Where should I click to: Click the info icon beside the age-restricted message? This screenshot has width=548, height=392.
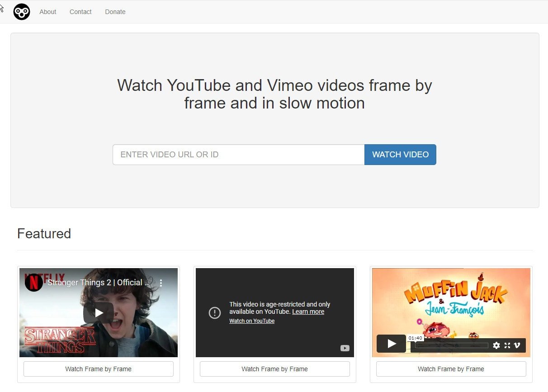215,312
